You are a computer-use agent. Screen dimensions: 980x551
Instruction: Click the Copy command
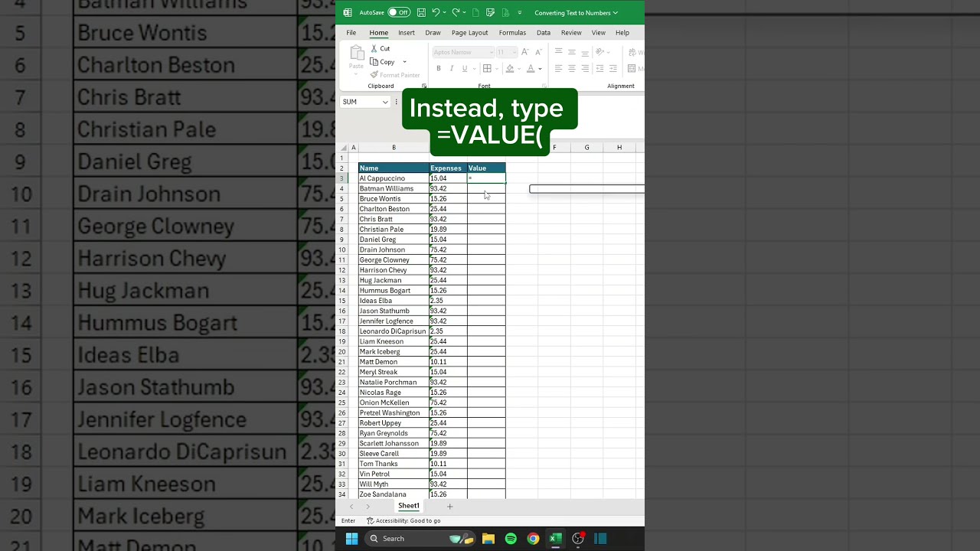383,62
